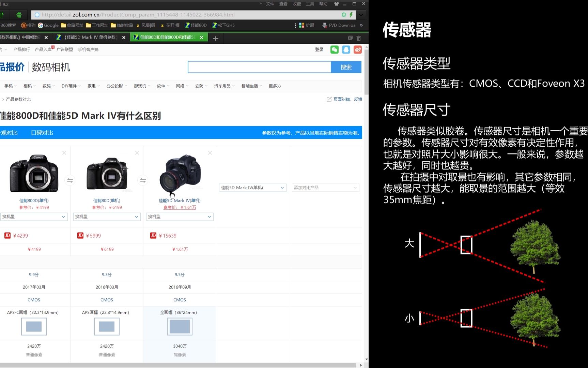Open the 花开|摄 bookmark

tap(170, 25)
